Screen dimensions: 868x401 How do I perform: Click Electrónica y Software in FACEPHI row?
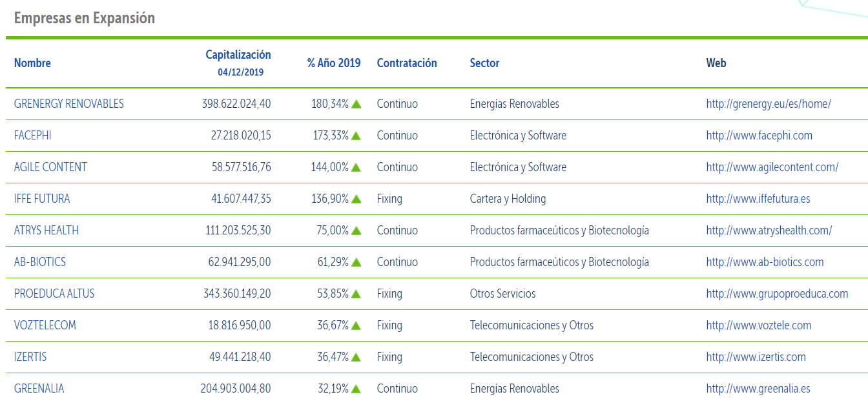[518, 136]
